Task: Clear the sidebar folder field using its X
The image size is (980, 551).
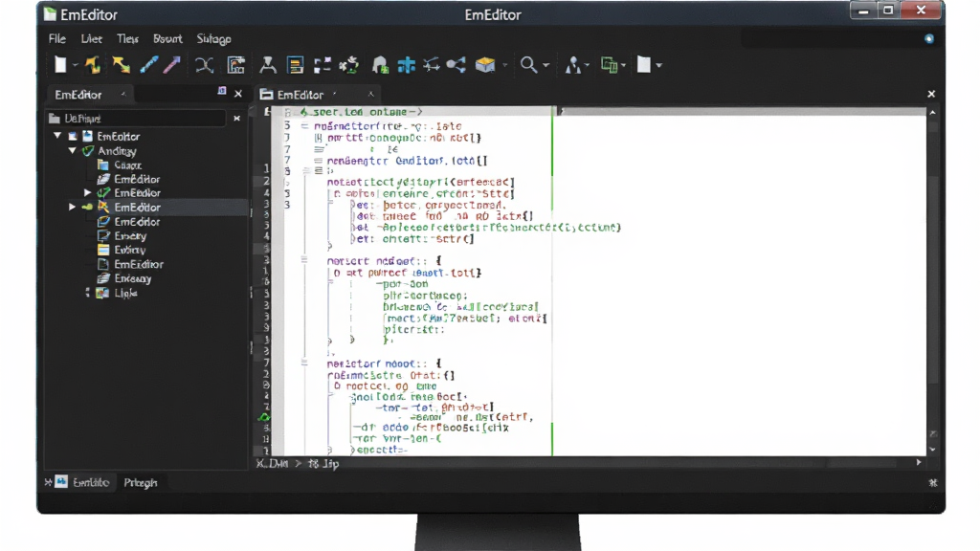Action: (x=237, y=118)
